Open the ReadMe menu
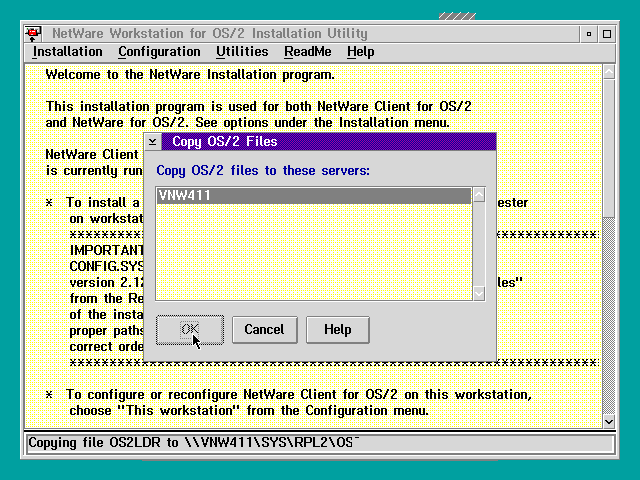This screenshot has height=480, width=640. pyautogui.click(x=308, y=52)
